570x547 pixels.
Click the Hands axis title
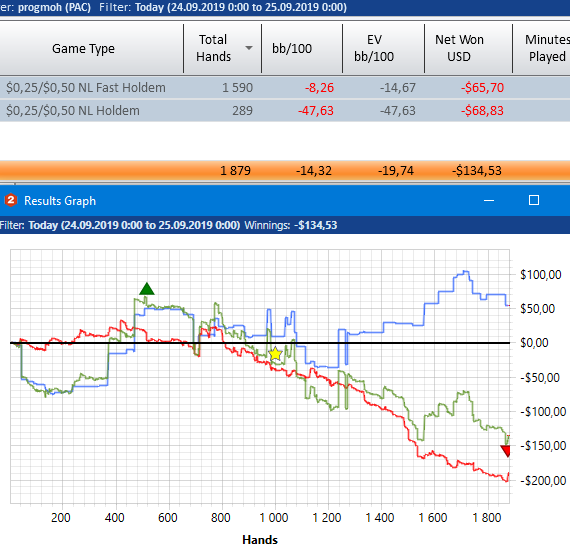(260, 540)
